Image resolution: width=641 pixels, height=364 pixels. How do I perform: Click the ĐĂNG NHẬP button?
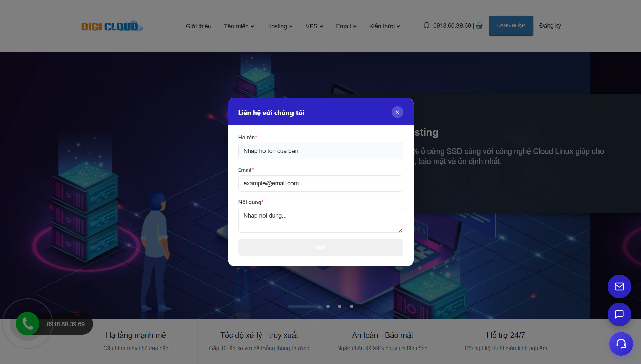point(511,26)
